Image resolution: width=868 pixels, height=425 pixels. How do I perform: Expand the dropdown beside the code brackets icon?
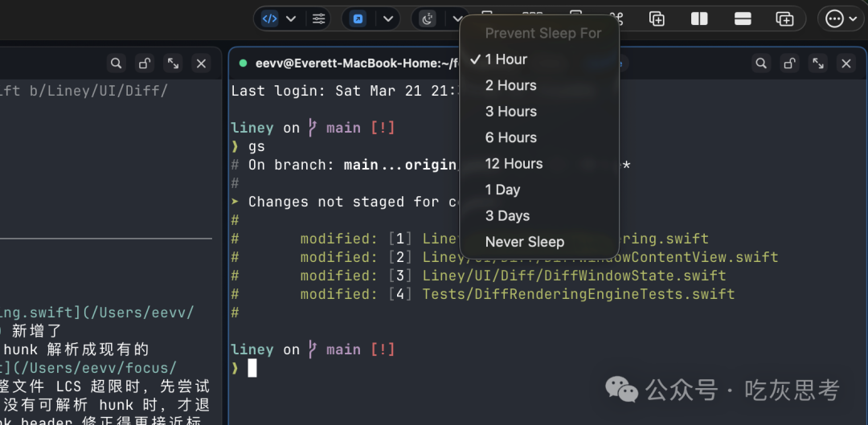[291, 18]
